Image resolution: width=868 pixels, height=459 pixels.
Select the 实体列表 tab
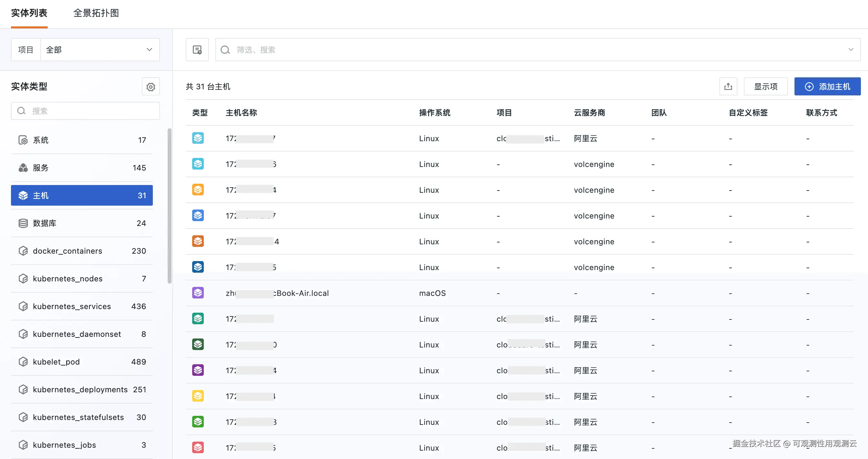coord(29,13)
